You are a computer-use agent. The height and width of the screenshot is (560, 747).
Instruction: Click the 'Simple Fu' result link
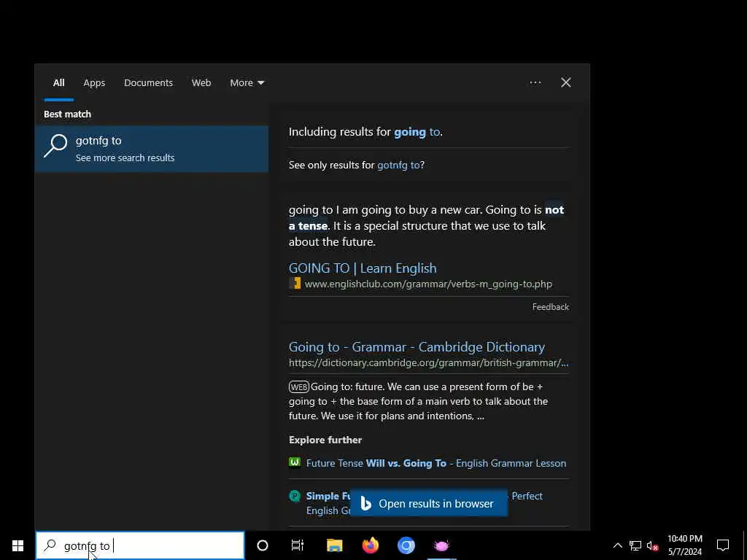[x=328, y=496]
